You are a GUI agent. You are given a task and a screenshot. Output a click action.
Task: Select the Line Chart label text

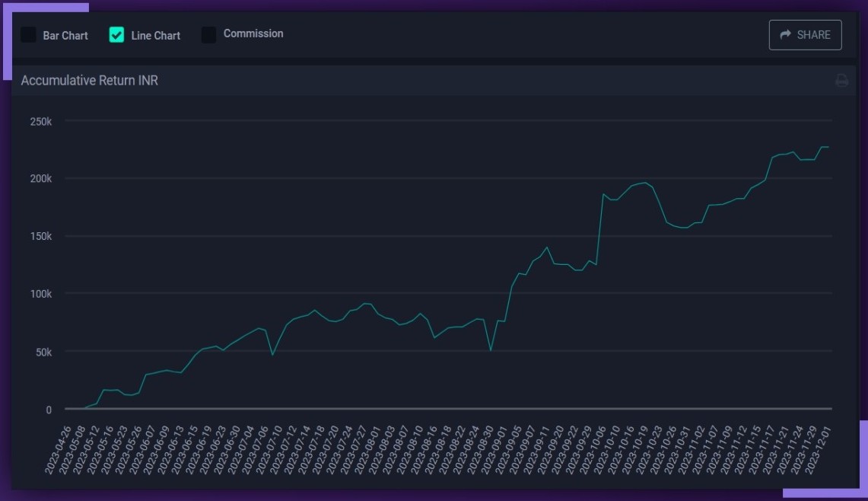(155, 36)
